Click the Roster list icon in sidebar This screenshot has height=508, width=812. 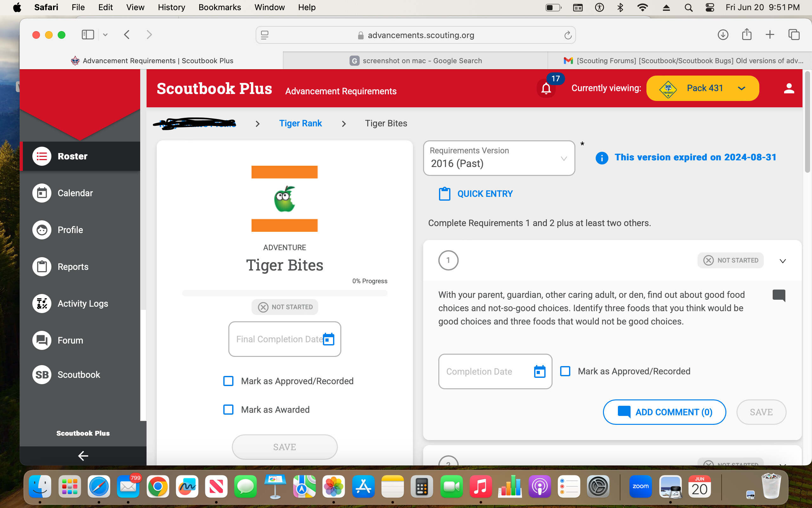pos(42,156)
